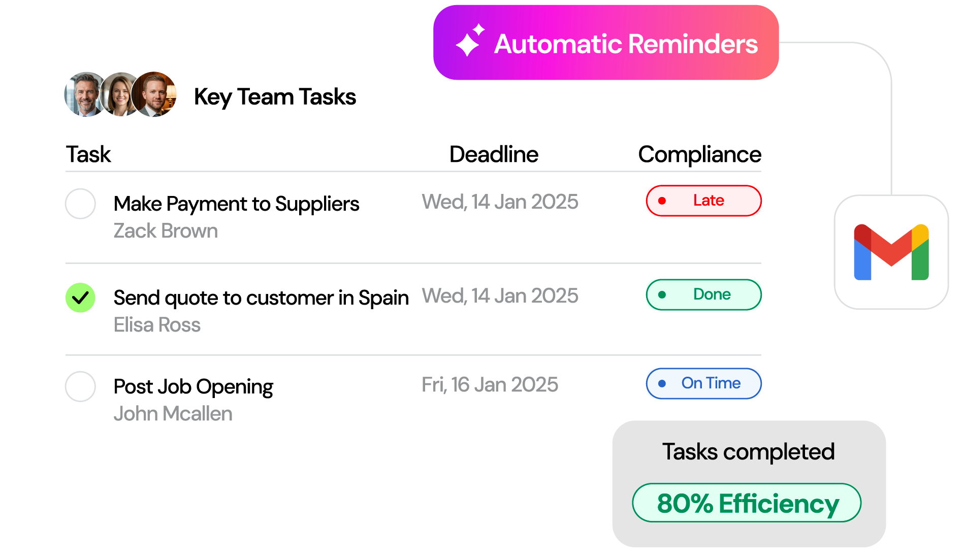Click the 80% Efficiency pill
Image resolution: width=965 pixels, height=560 pixels.
[747, 503]
